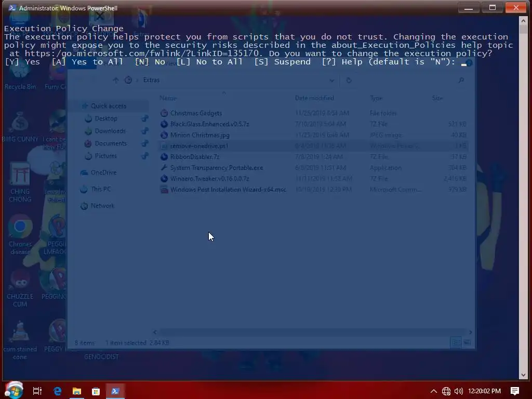The width and height of the screenshot is (532, 399).
Task: Open the Action Center notifications icon
Action: (x=515, y=391)
